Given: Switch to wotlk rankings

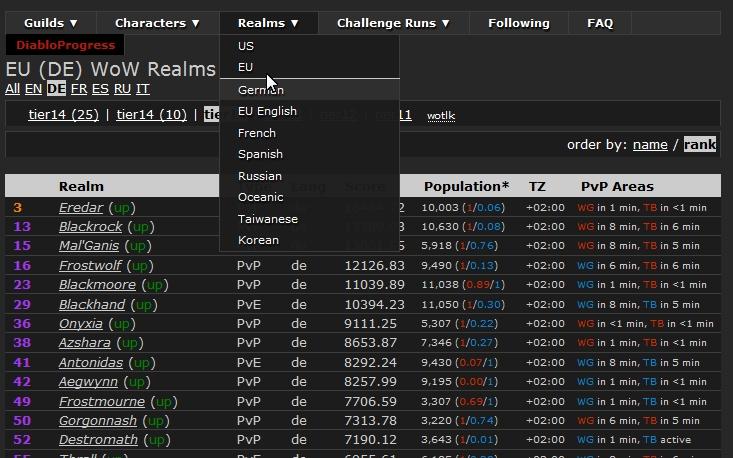Looking at the screenshot, I should pos(441,115).
